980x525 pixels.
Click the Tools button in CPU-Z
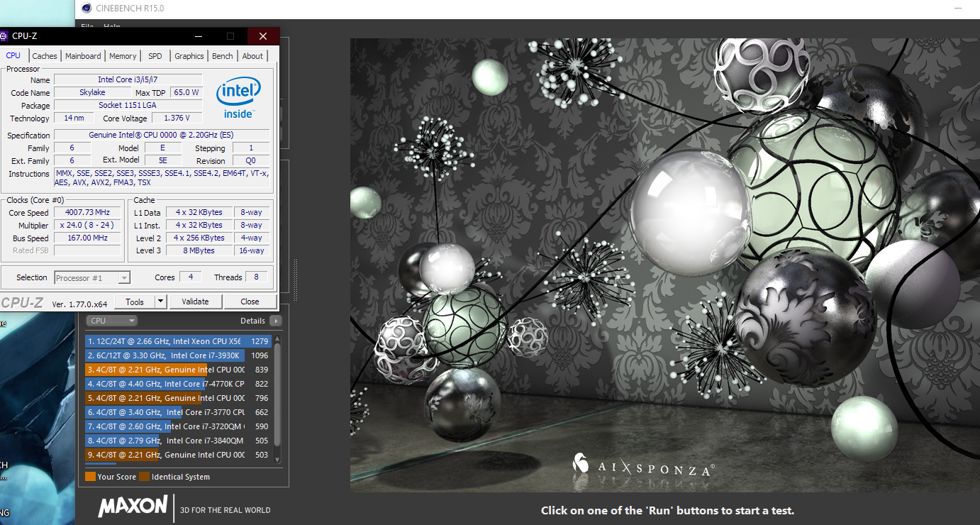click(x=135, y=302)
